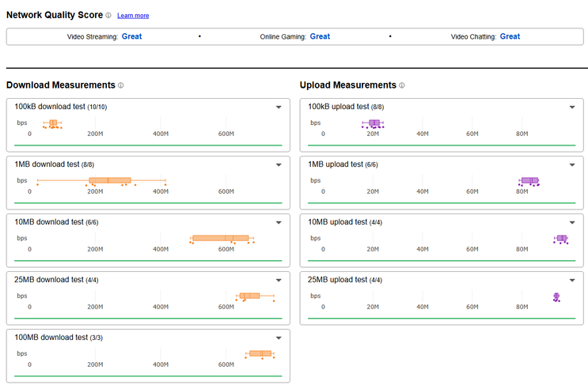The width and height of the screenshot is (588, 389).
Task: Click the 1MB upload purple box plot
Action: pyautogui.click(x=529, y=181)
